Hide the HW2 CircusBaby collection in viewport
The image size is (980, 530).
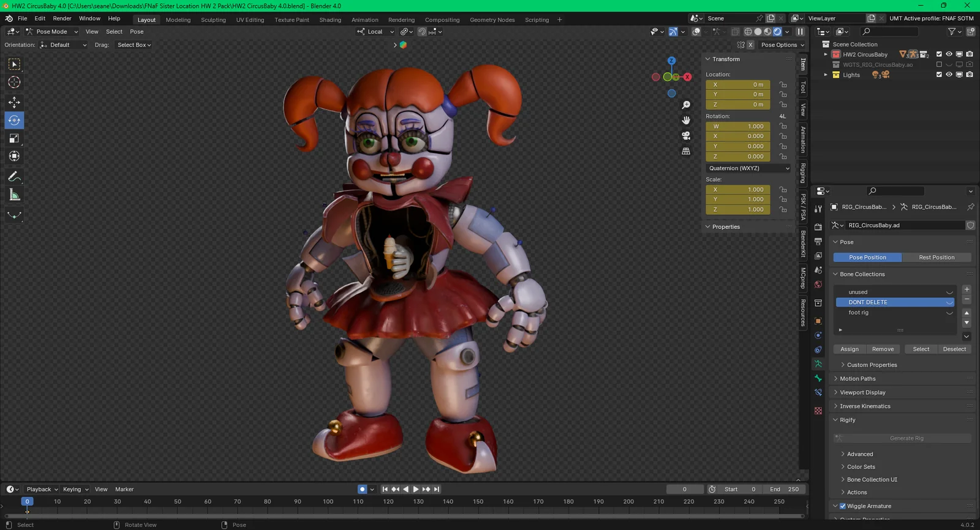[949, 54]
